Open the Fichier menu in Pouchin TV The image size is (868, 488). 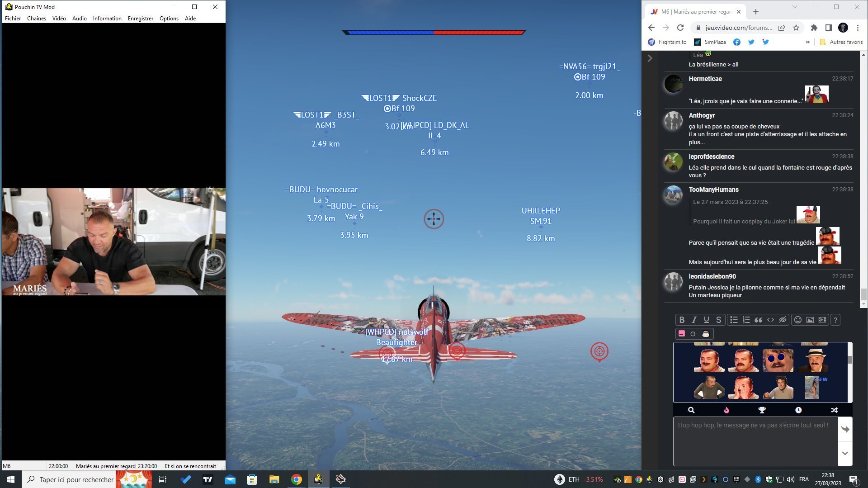13,19
